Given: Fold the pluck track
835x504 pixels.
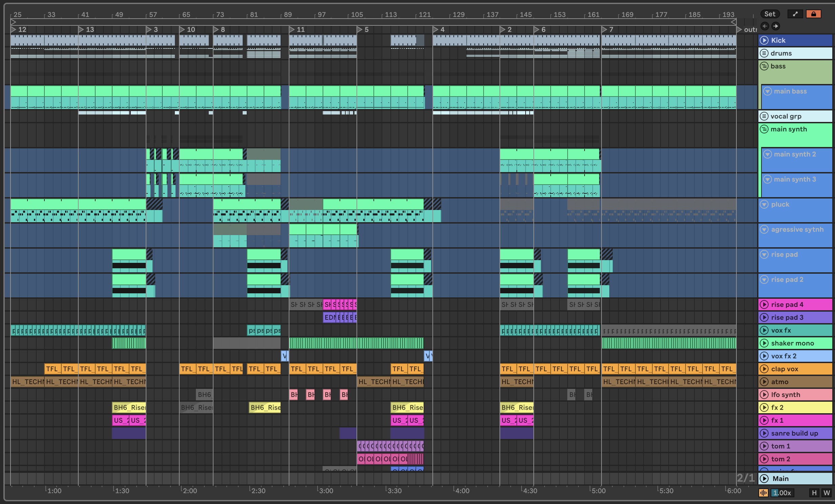Looking at the screenshot, I should point(764,204).
